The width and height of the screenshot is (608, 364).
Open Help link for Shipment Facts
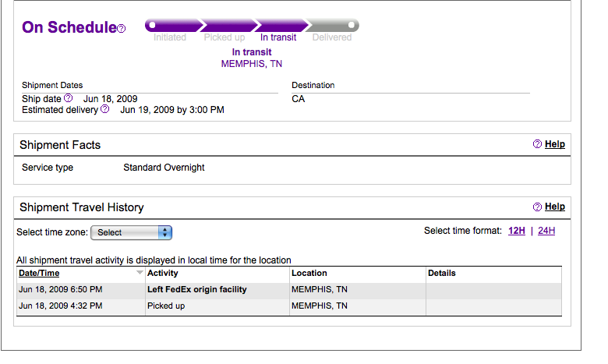(555, 144)
